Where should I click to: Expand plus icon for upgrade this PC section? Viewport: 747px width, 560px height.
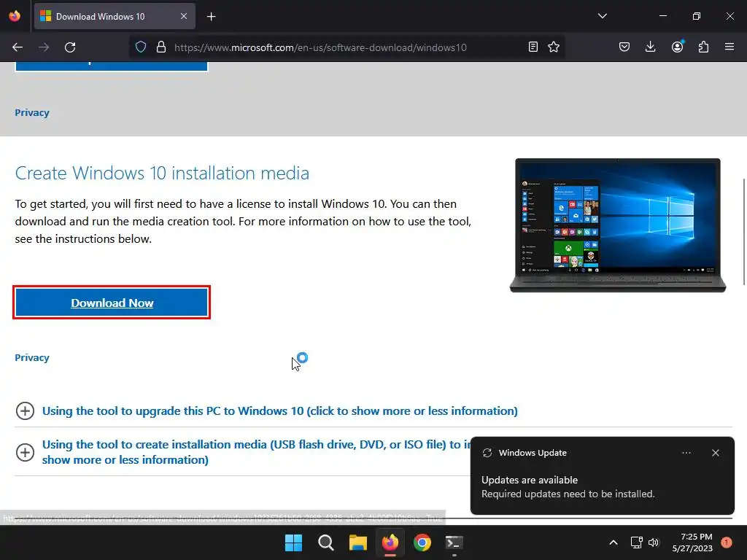click(x=26, y=411)
